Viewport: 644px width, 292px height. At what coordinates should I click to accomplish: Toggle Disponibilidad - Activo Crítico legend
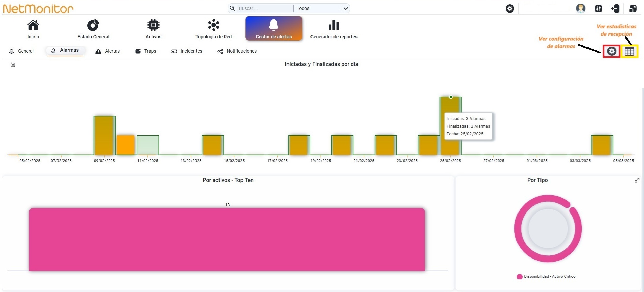click(546, 277)
